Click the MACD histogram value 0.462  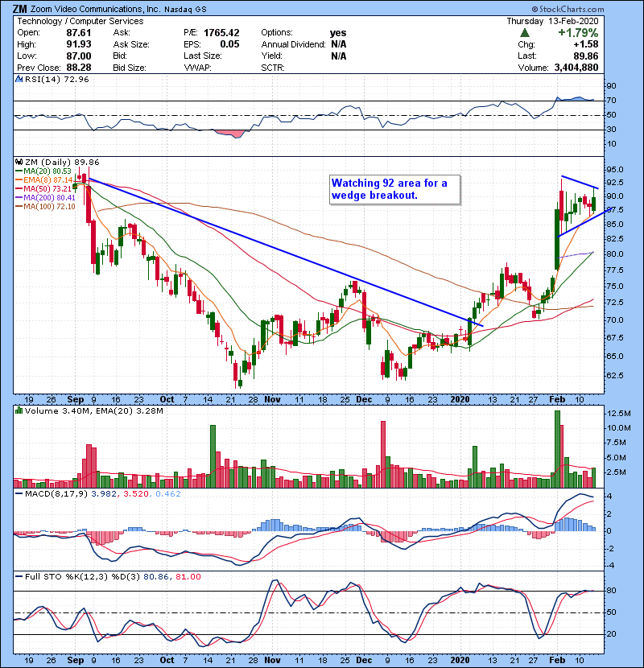[168, 494]
